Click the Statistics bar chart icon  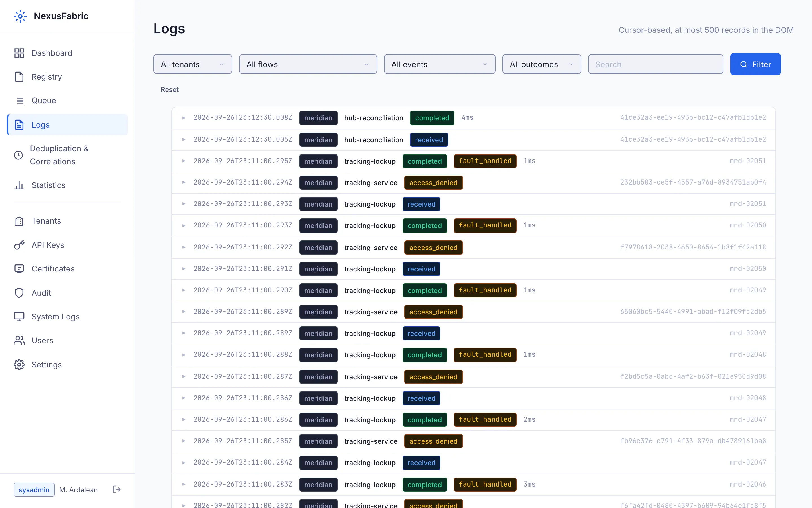pyautogui.click(x=19, y=185)
